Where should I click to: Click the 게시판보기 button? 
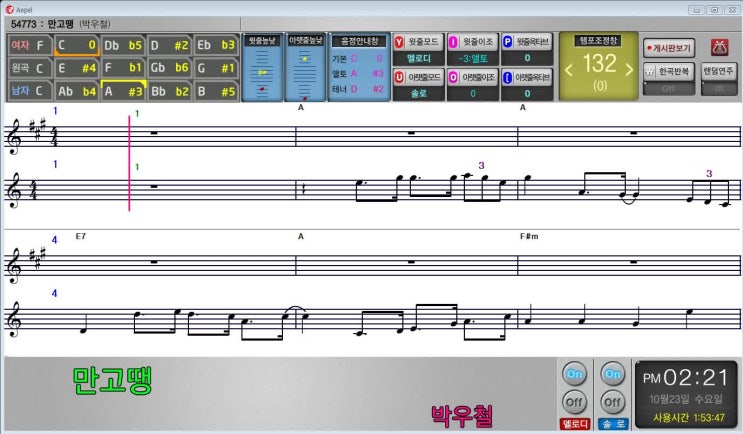point(669,46)
